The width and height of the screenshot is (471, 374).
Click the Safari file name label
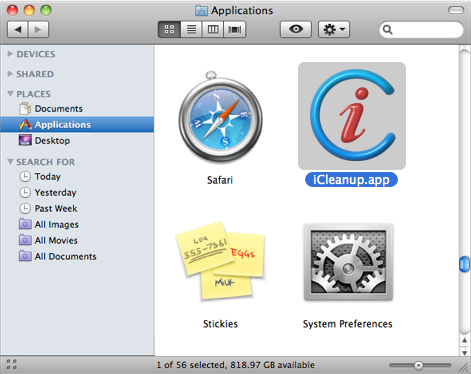[x=220, y=180]
